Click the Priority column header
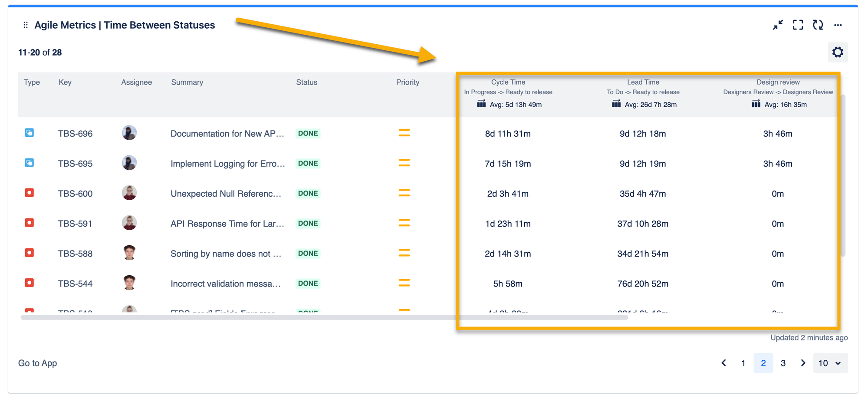Viewport: 868px width, 399px height. 408,82
